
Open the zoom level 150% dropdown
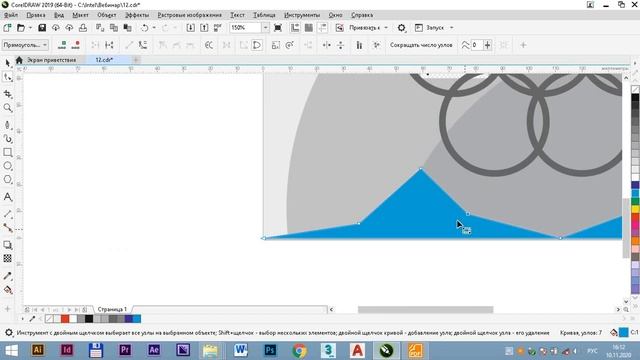265,28
